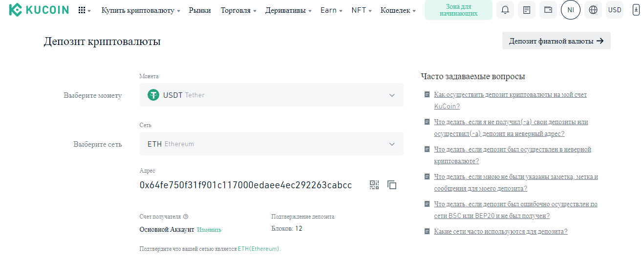Open the apps grid menu icon
Viewport: 644px width, 264px height.
82,10
